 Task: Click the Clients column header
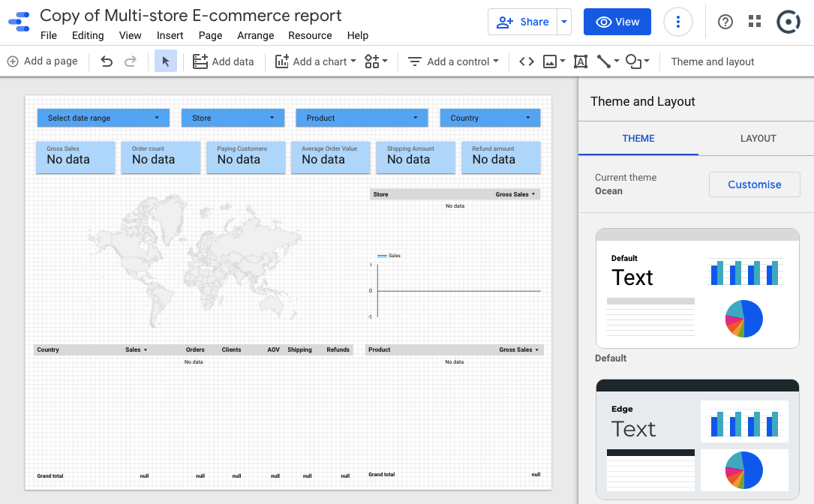pyautogui.click(x=231, y=349)
